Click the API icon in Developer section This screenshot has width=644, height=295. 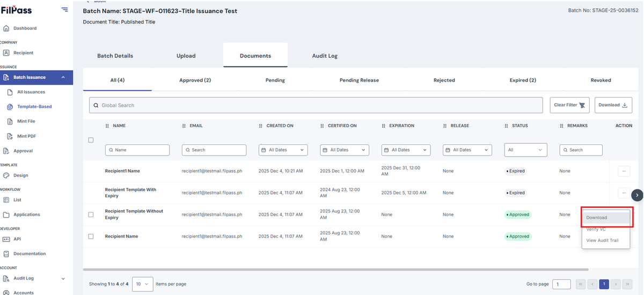(x=6, y=239)
